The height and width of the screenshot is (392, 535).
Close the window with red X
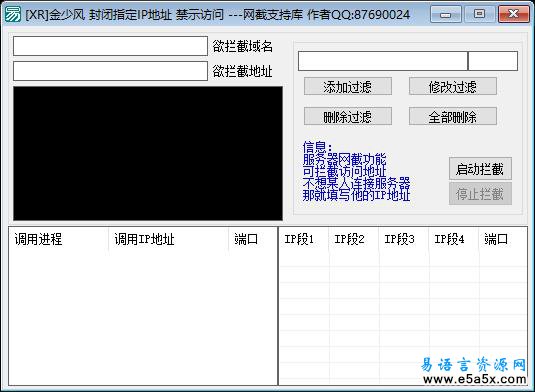click(514, 14)
